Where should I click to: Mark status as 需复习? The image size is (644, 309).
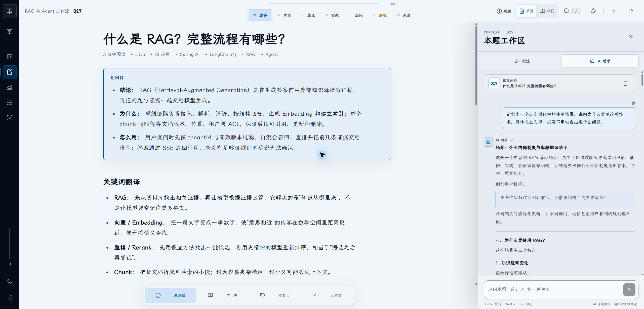coord(275,295)
